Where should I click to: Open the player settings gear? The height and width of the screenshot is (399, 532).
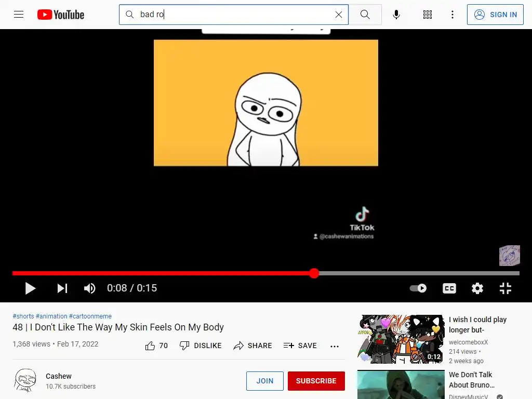[477, 288]
